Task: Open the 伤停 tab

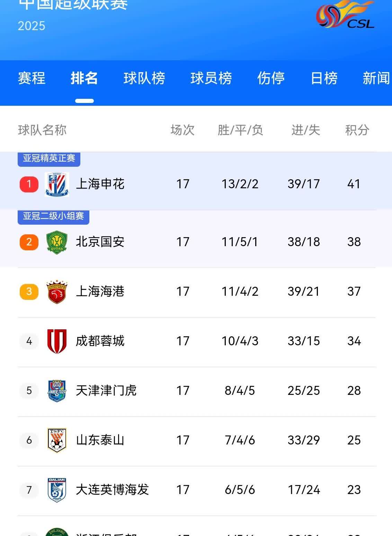Action: [271, 78]
